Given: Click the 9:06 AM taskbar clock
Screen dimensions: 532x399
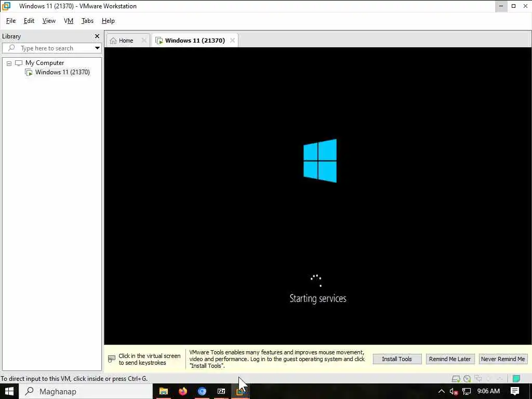Looking at the screenshot, I should pyautogui.click(x=488, y=391).
